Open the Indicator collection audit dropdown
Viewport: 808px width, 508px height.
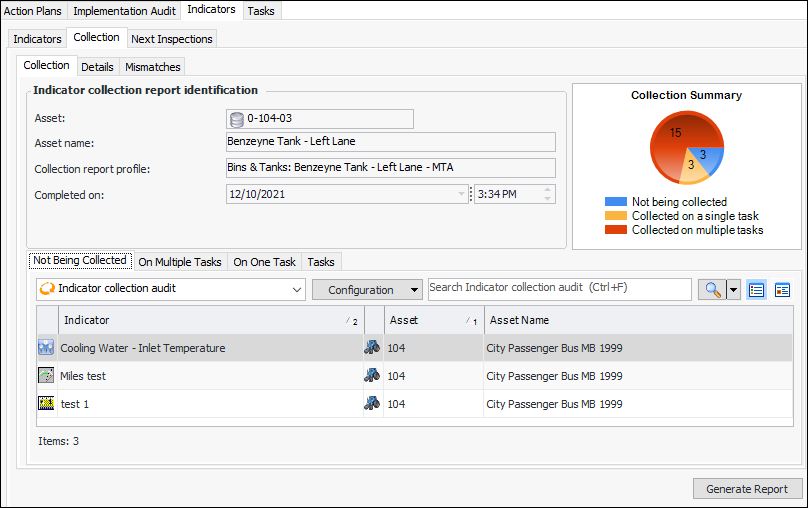tap(296, 290)
